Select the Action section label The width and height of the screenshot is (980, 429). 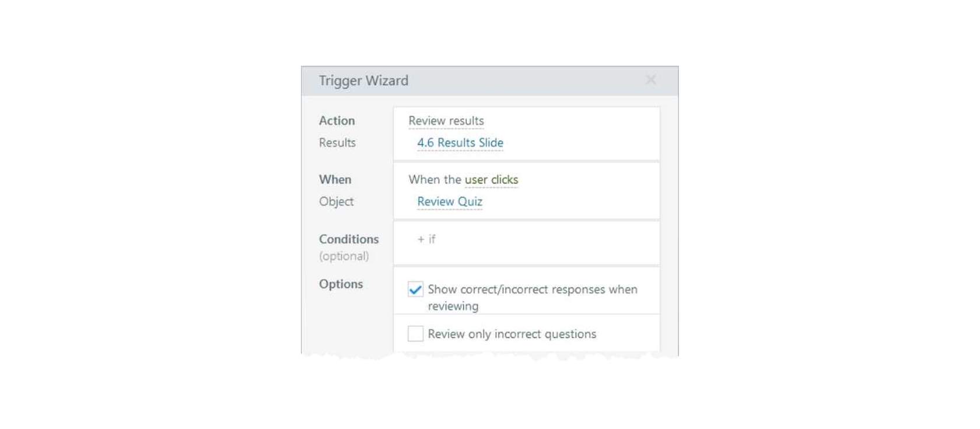tap(337, 121)
